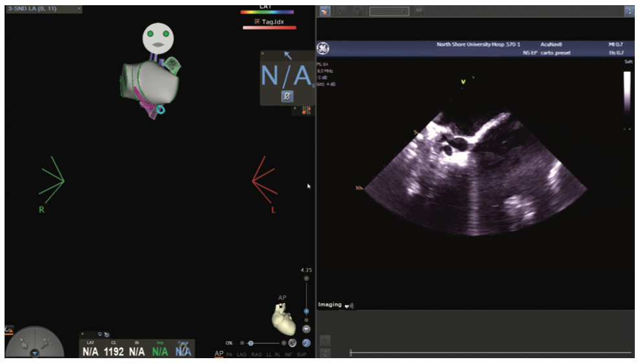Screen dimensions: 640x364
Task: Click the CL value 1192 readout
Action: (113, 351)
